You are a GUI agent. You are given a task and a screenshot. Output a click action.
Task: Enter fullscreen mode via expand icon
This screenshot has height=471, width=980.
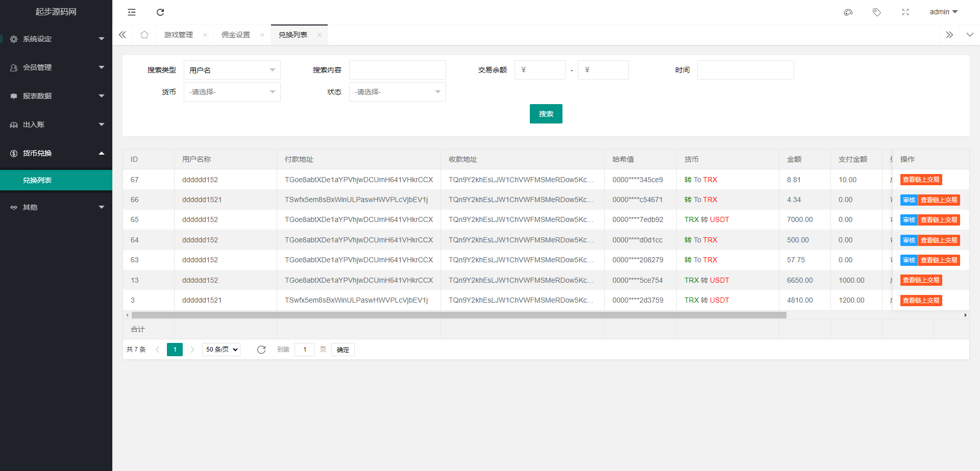point(905,12)
